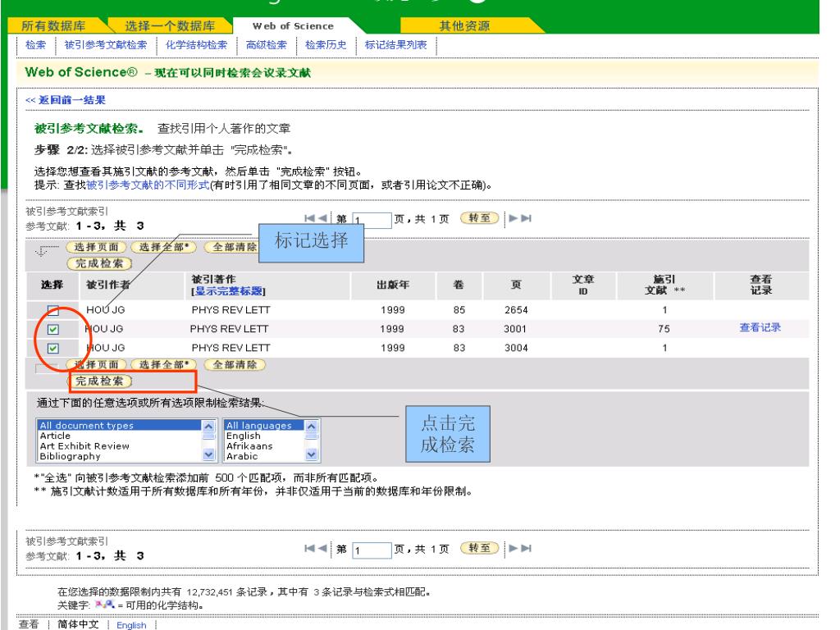Go to previous page in top pagination
This screenshot has height=630, width=840.
[x=322, y=218]
